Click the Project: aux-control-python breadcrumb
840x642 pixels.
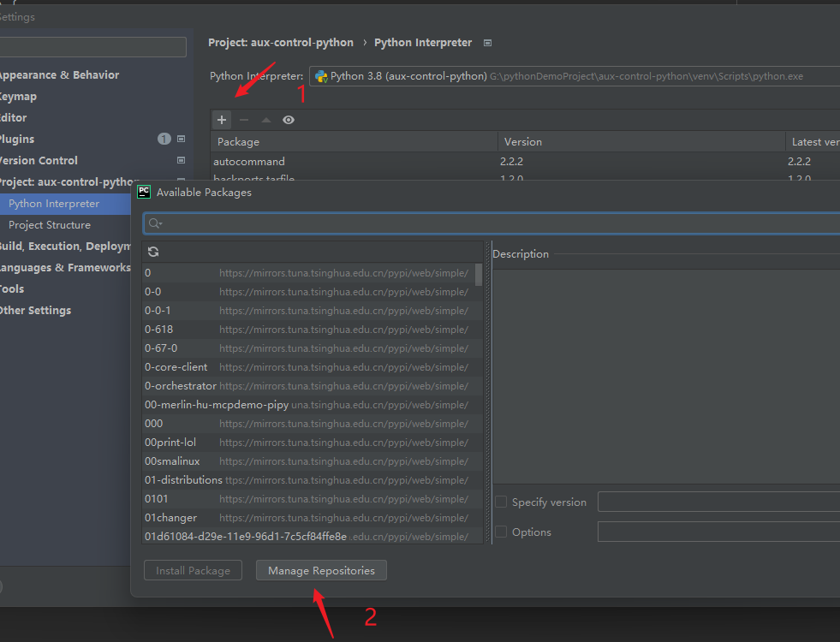click(x=281, y=42)
